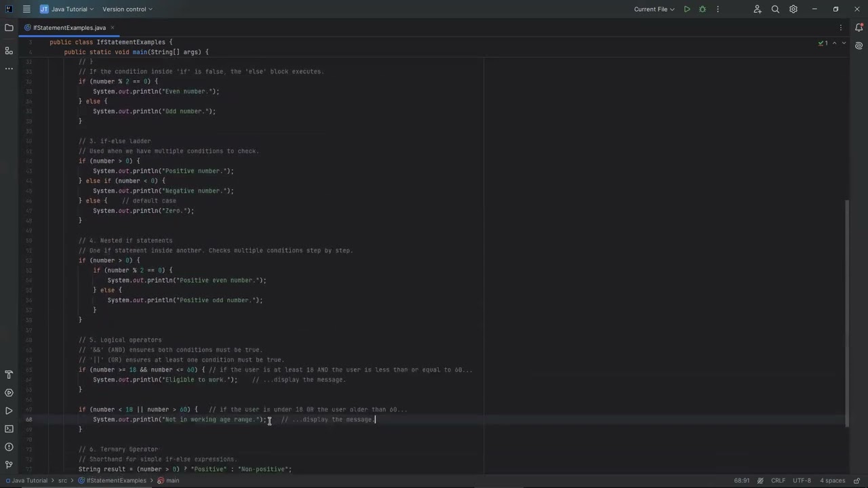Open the Notifications bell
Viewport: 868px width, 488px height.
859,28
